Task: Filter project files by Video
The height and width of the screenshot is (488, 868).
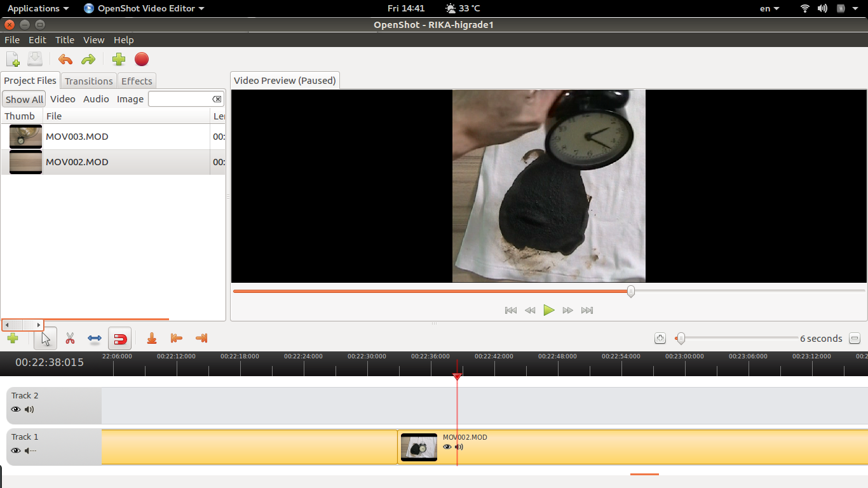Action: 62,99
